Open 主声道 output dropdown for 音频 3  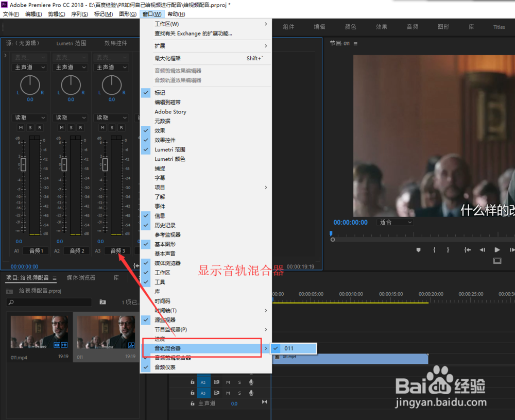111,68
